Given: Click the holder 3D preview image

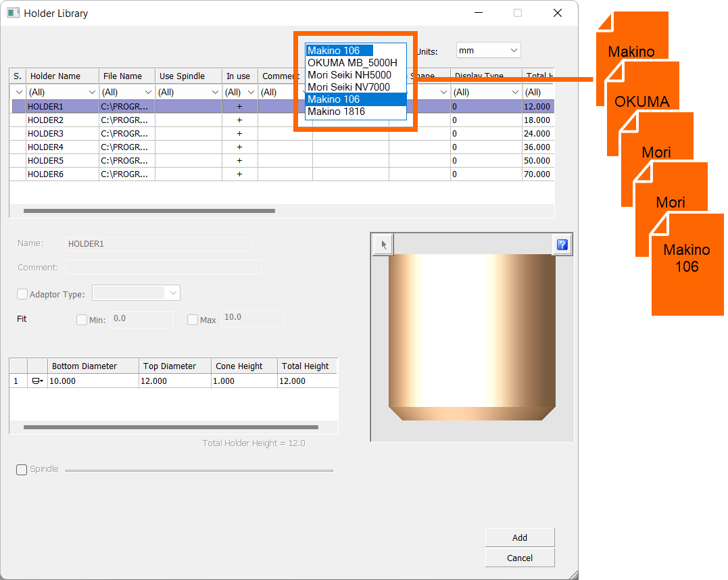Looking at the screenshot, I should 472,337.
